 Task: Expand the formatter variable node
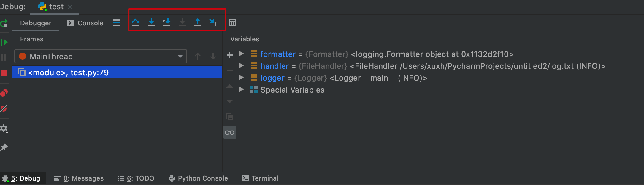pos(241,54)
